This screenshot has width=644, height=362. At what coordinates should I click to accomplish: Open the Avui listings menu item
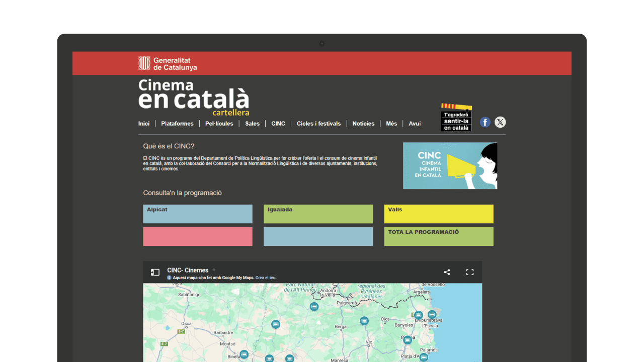tap(415, 124)
